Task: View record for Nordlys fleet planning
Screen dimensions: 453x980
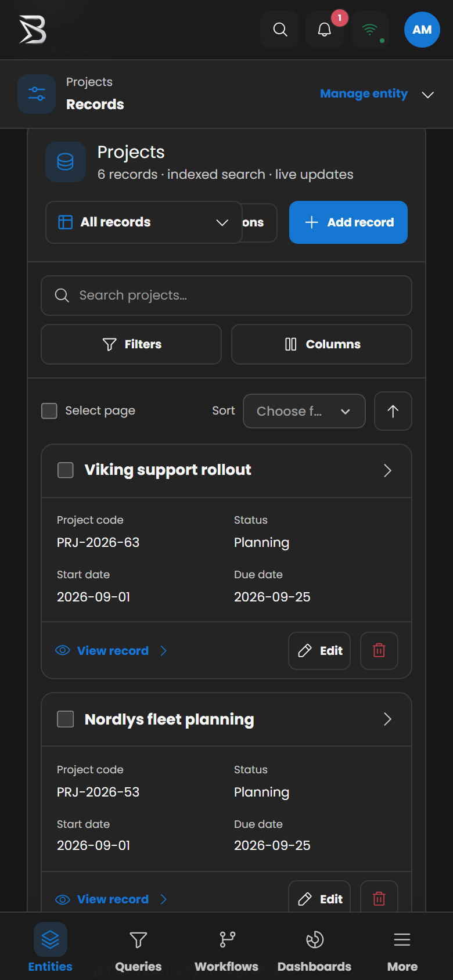Action: [112, 899]
